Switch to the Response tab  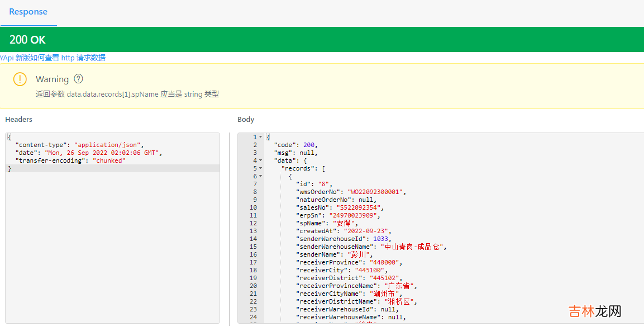pos(28,12)
